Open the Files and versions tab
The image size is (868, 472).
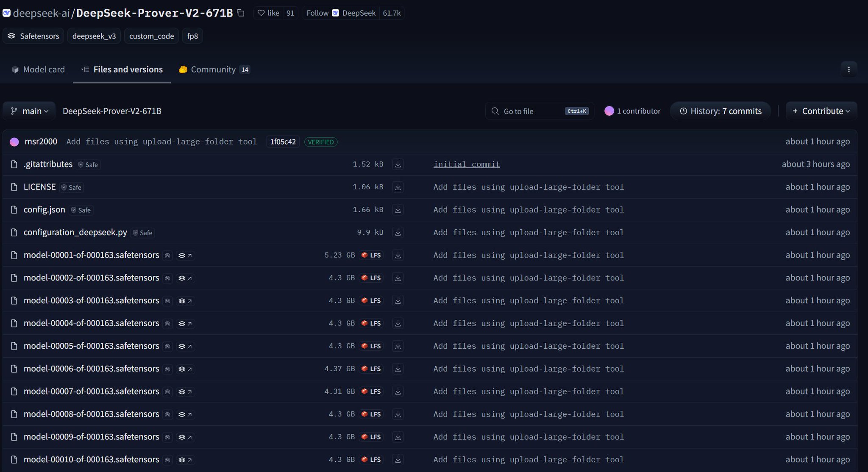point(122,69)
